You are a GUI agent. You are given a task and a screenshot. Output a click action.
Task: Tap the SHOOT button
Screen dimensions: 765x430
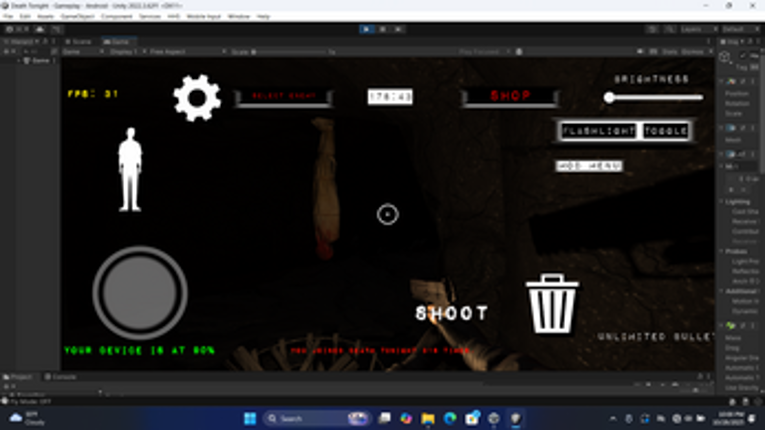point(452,313)
